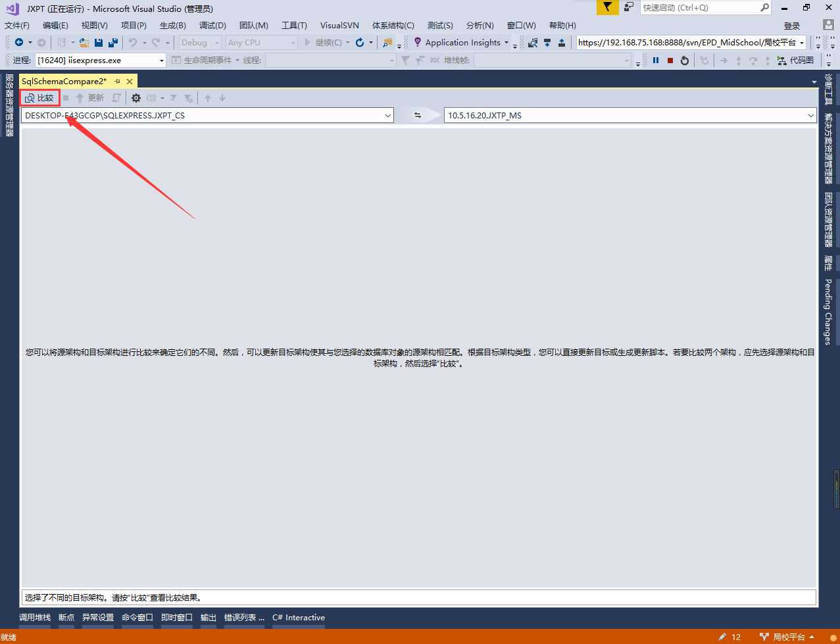Open the Any CPU platform dropdown
Screen dimensions: 840x644
(261, 42)
